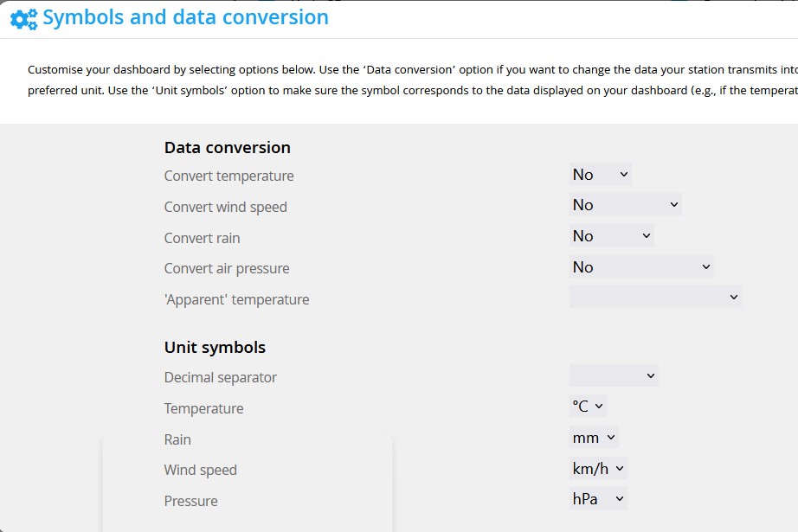798x532 pixels.
Task: Open the Convert wind speed dropdown
Action: (624, 204)
